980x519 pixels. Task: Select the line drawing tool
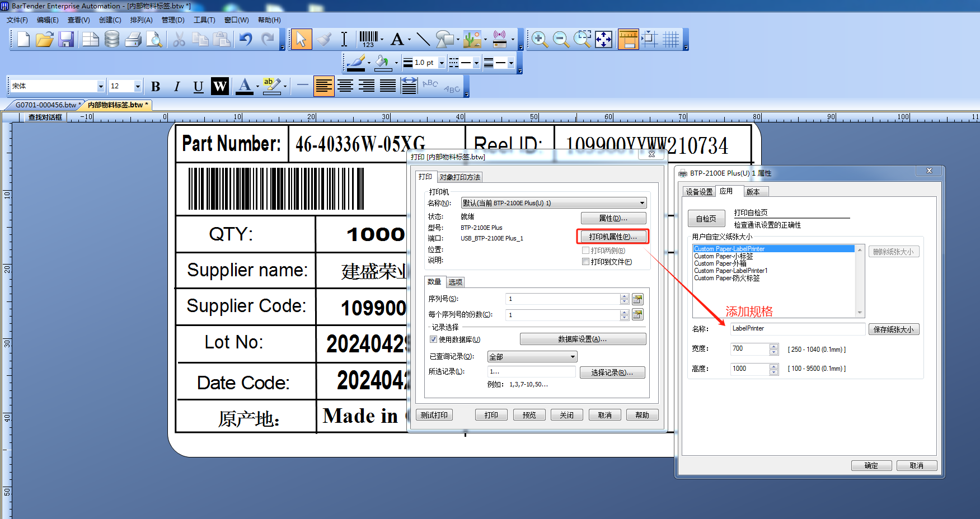tap(423, 39)
